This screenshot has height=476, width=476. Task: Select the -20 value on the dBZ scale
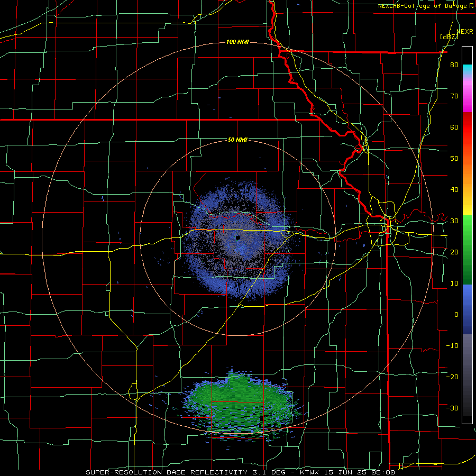[x=452, y=377]
